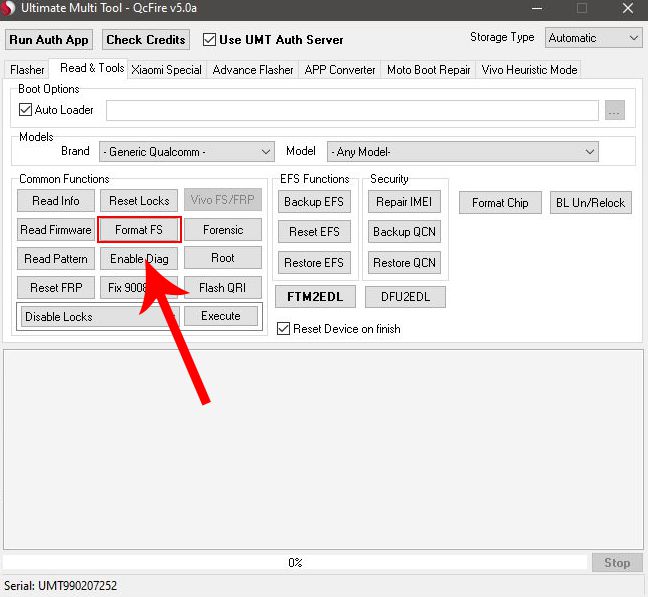Click the Run Auth App button
Image resolution: width=648 pixels, height=597 pixels.
pos(49,40)
